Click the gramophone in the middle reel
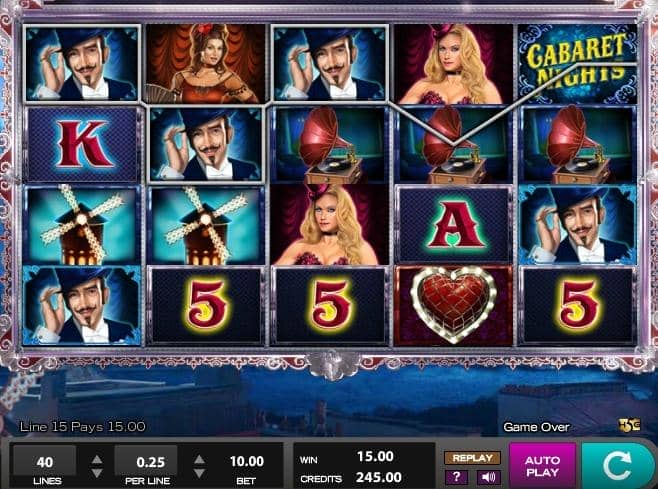658x489 pixels. 330,144
